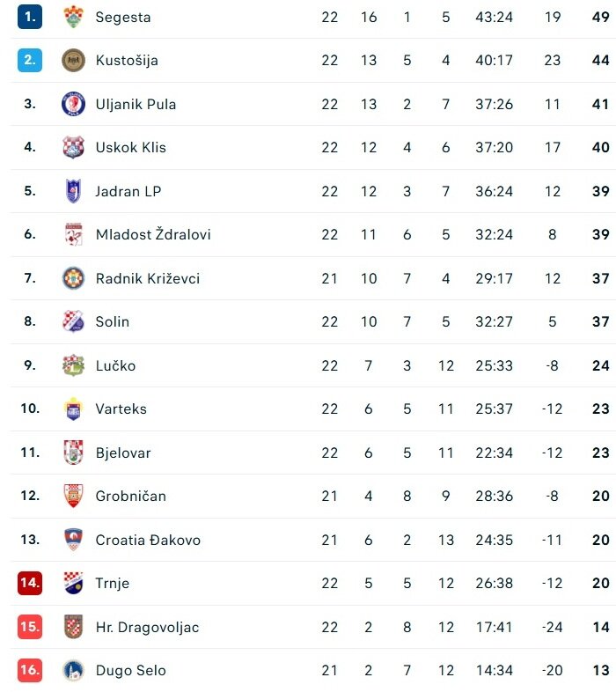Click the Hr. Dragovoljac club crest
616x692 pixels.
point(73,627)
